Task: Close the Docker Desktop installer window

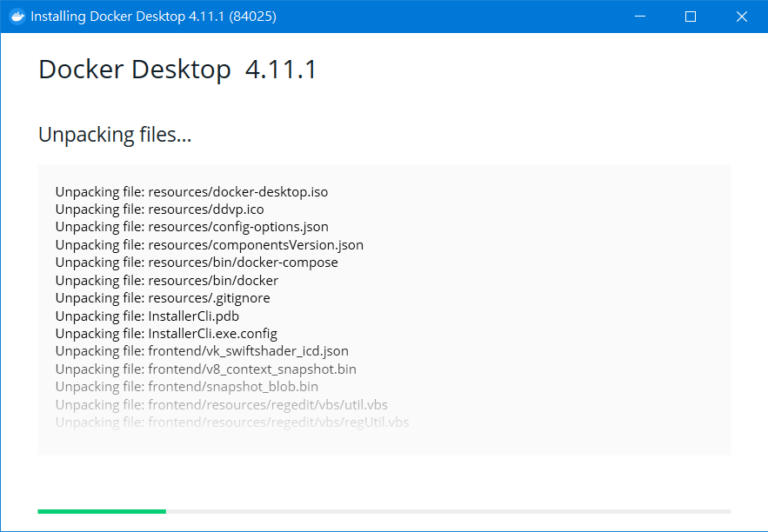Action: pos(742,17)
